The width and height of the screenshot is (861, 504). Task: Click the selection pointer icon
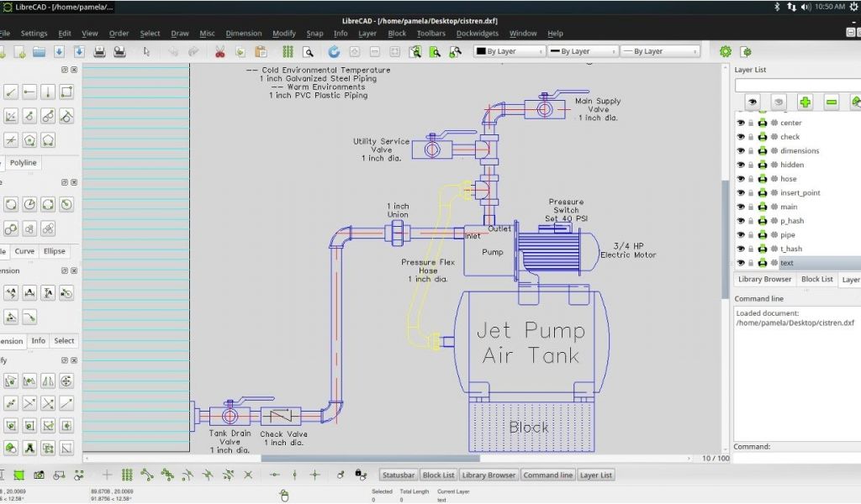point(147,51)
